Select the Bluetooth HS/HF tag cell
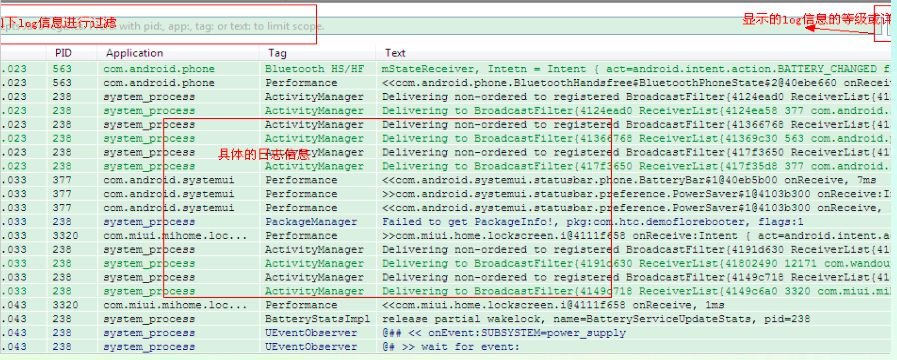 314,69
